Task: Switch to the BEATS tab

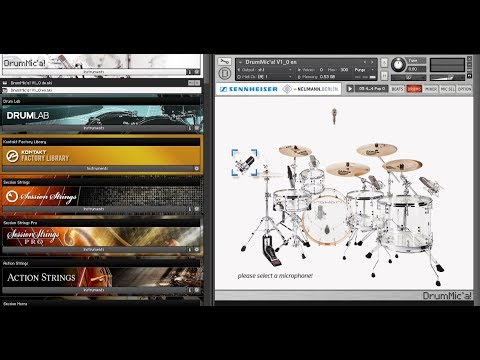Action: [x=397, y=89]
